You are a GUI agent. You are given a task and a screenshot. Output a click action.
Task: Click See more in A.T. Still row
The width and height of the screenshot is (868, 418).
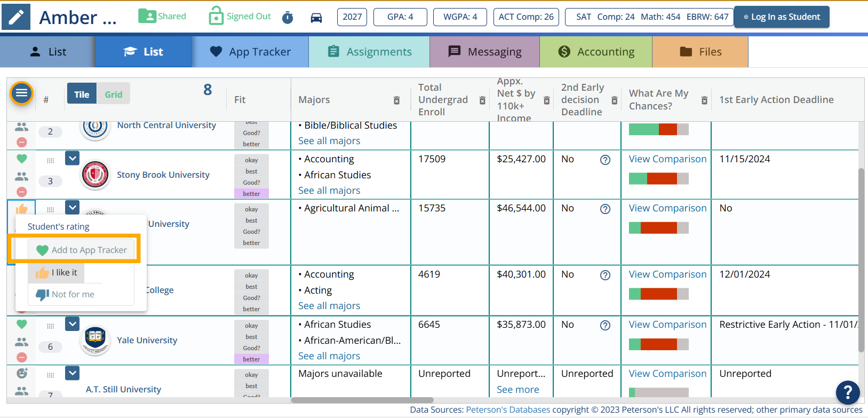[x=517, y=390]
